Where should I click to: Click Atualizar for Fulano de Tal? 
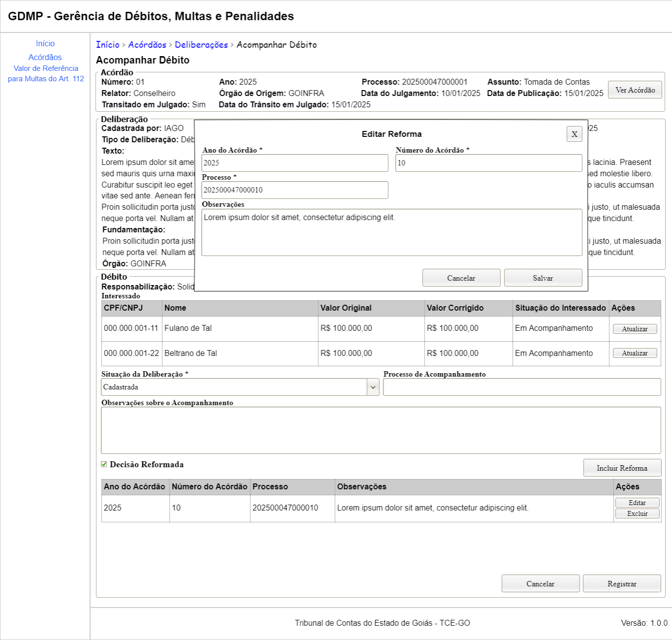635,329
